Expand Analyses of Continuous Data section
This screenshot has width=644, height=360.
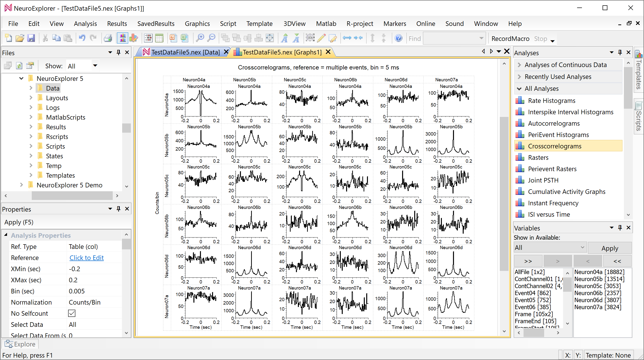[x=519, y=65]
